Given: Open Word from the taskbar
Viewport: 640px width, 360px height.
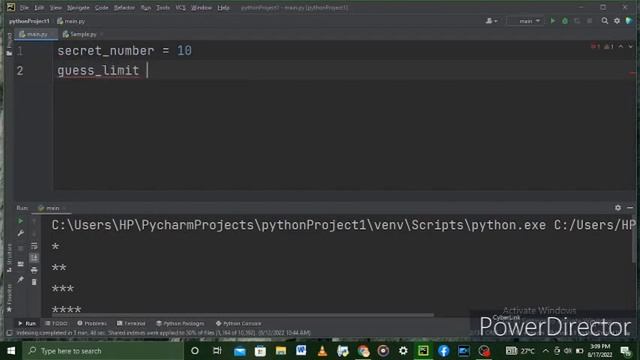Looking at the screenshot, I should (x=301, y=351).
